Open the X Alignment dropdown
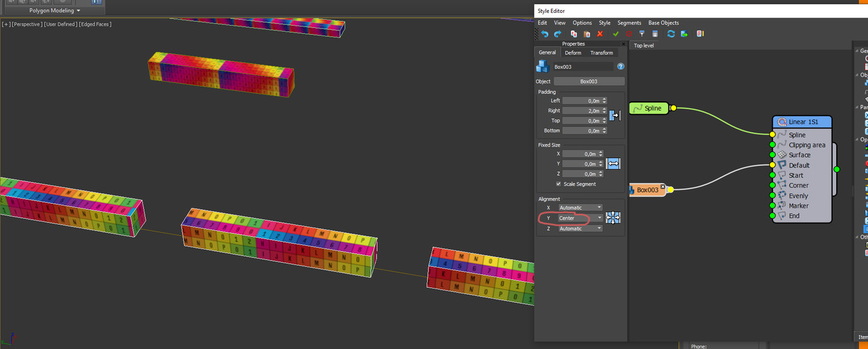Viewport: 868px width, 349px height. (580, 208)
